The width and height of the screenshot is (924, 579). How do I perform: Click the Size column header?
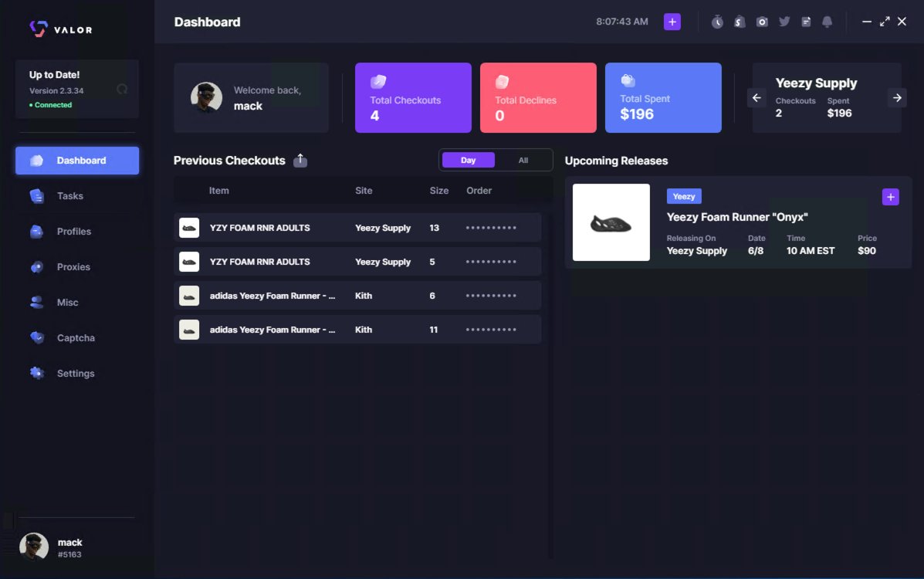[439, 191]
